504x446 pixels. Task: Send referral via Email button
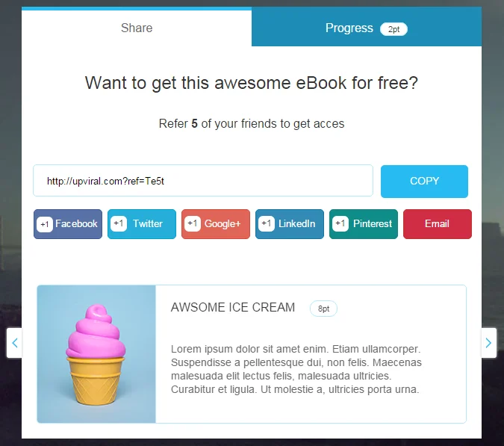tap(438, 224)
